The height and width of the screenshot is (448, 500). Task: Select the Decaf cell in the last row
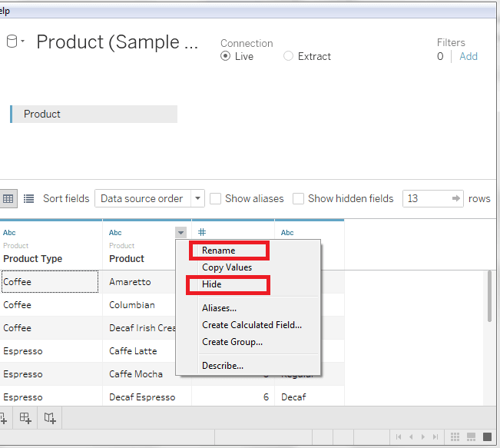coord(310,397)
